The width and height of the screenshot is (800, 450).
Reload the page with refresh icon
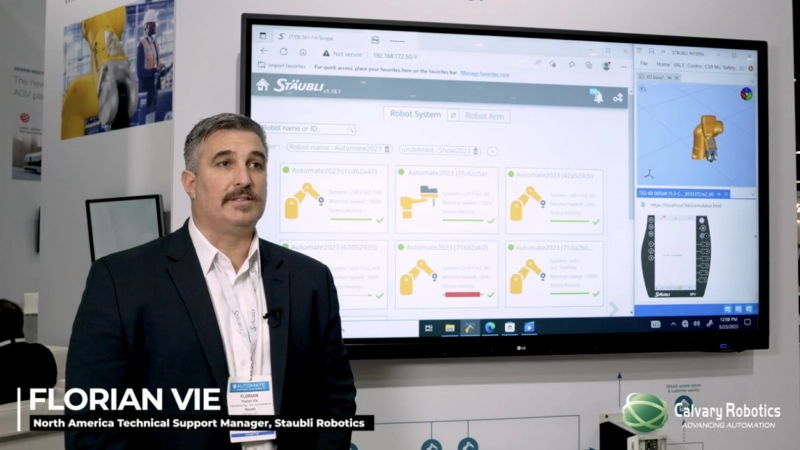(284, 52)
